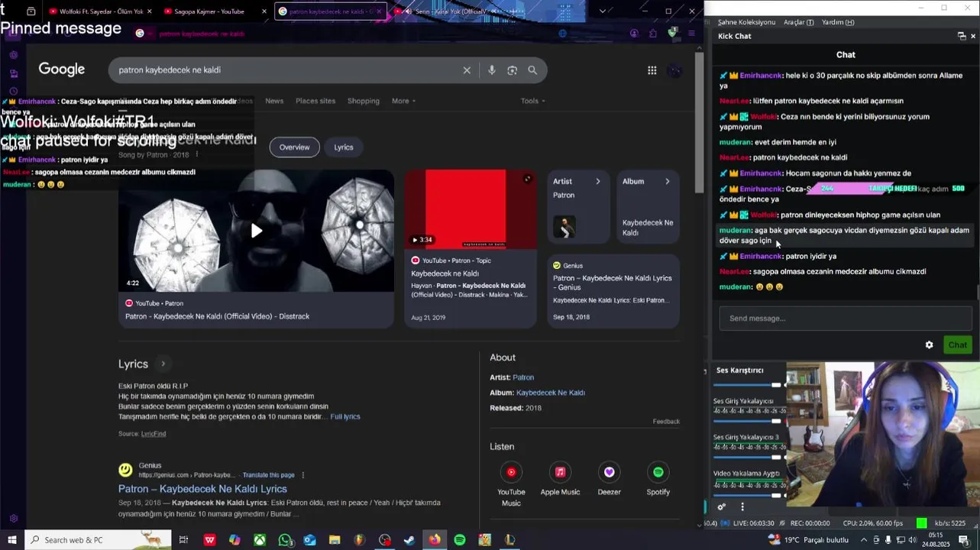This screenshot has width=980, height=550.
Task: Submit the Google search
Action: 532,70
